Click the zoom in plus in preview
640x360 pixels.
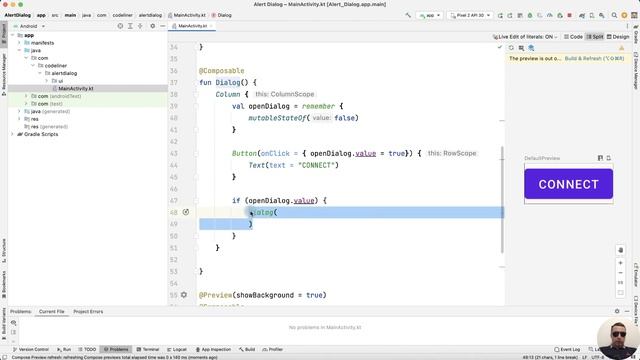pos(620,263)
